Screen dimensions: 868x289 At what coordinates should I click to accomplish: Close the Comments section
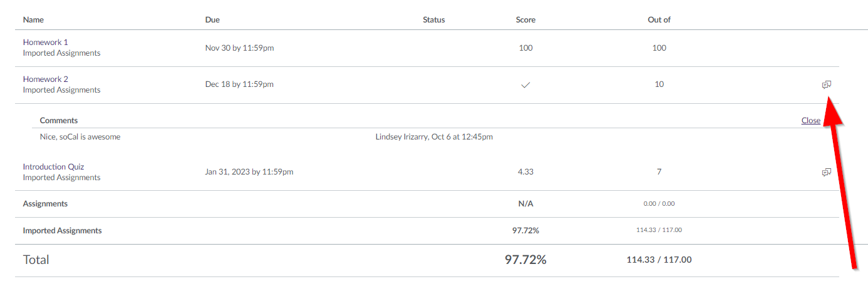[811, 121]
